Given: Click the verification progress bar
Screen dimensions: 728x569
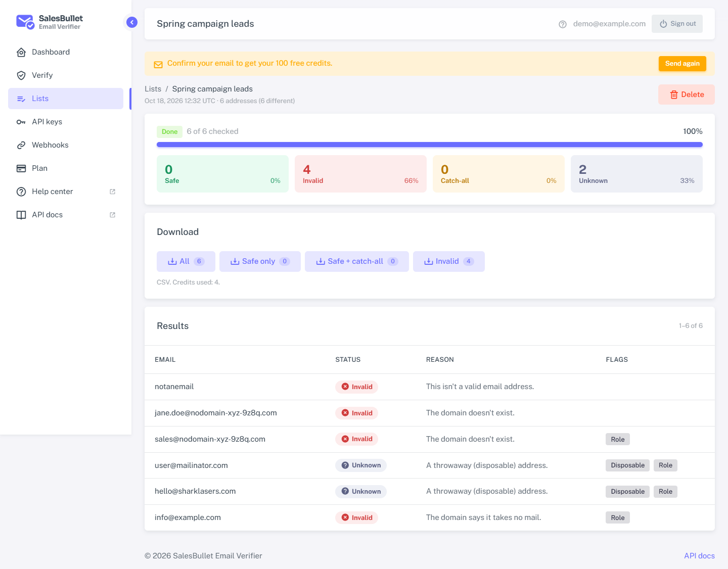Looking at the screenshot, I should [429, 145].
